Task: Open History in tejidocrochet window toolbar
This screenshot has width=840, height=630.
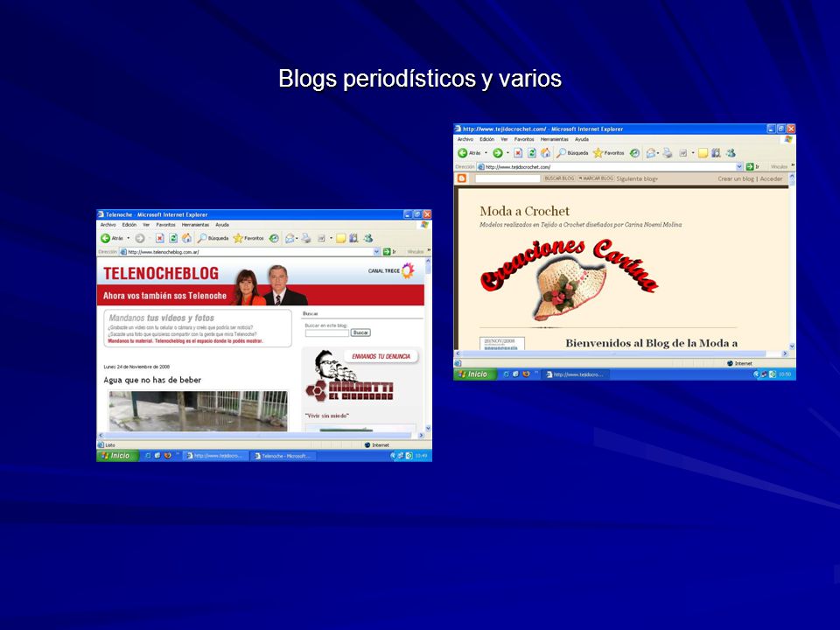Action: [634, 153]
